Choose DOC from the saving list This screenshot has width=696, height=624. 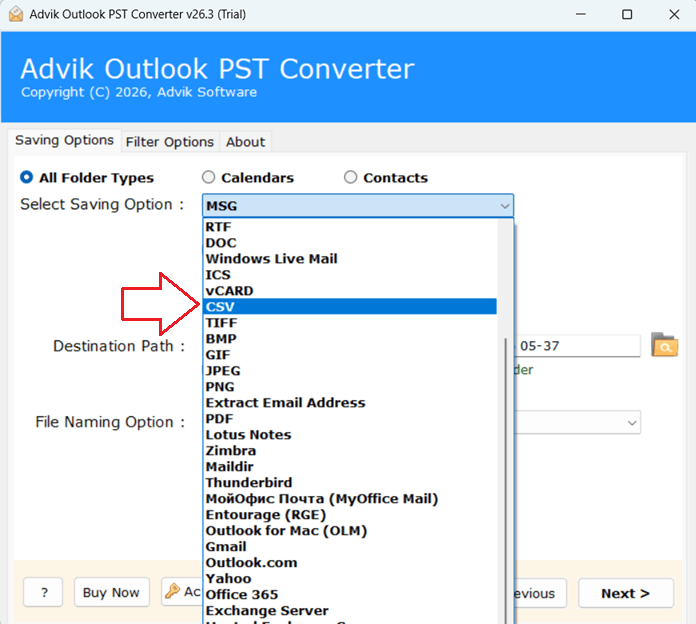tap(350, 243)
